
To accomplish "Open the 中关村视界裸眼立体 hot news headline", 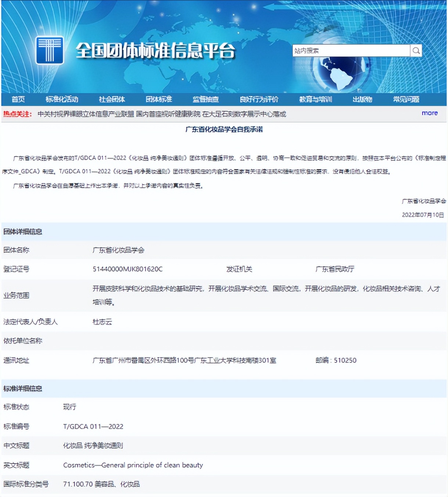I will [162, 114].
